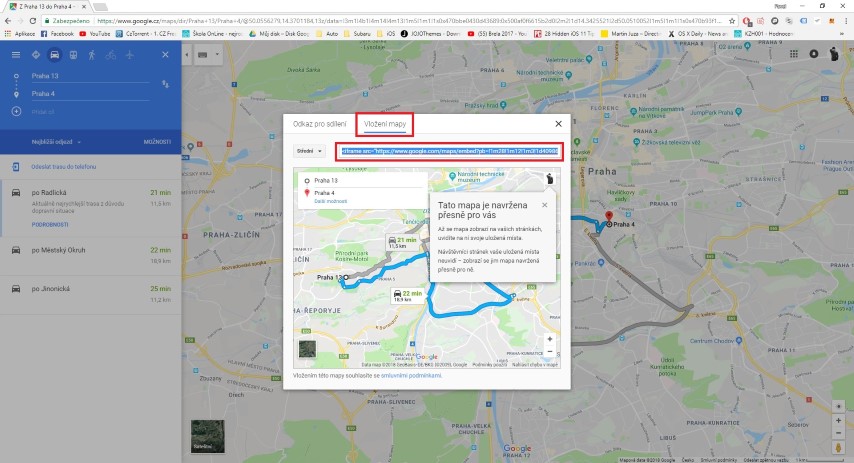This screenshot has height=463, width=854.
Task: Open Google apps grid
Action: point(794,54)
